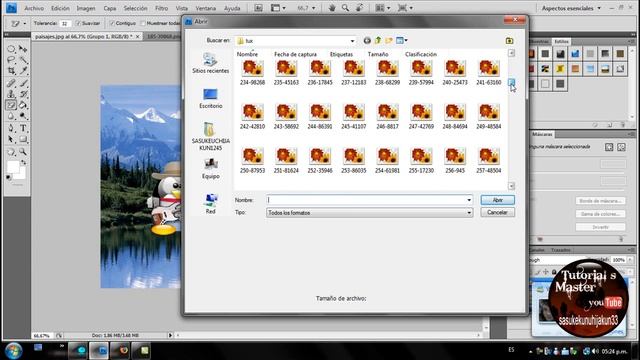Click the Rotate View tool in application bar

pyautogui.click(x=359, y=8)
